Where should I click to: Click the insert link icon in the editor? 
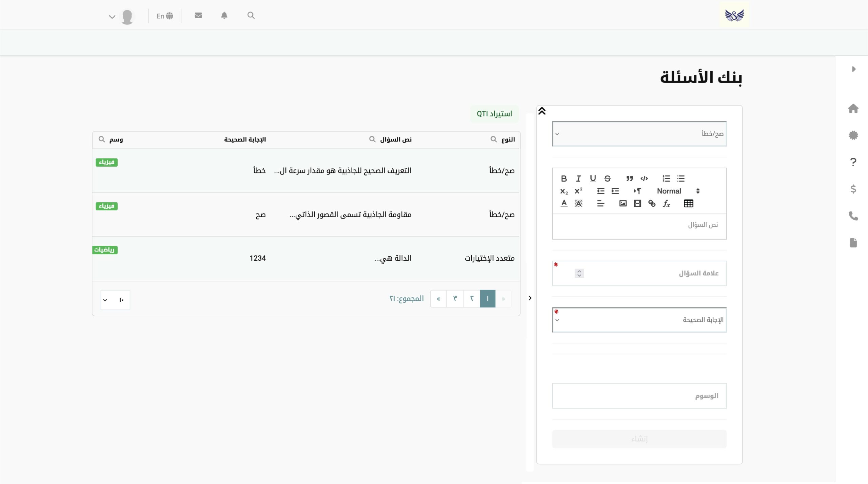(652, 204)
